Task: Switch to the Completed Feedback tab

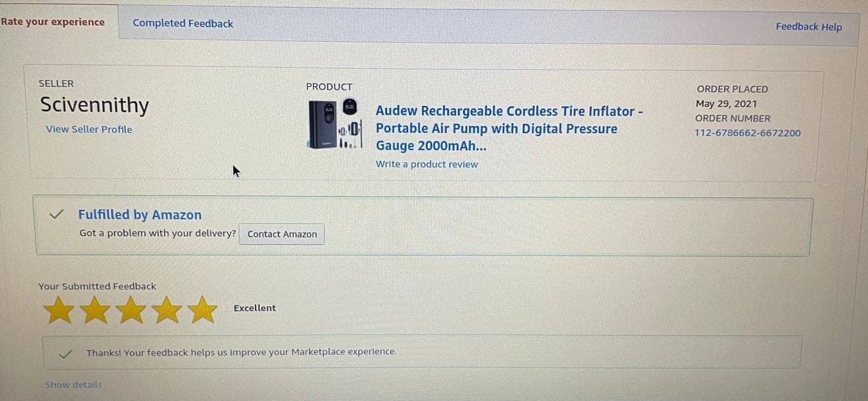Action: (x=183, y=23)
